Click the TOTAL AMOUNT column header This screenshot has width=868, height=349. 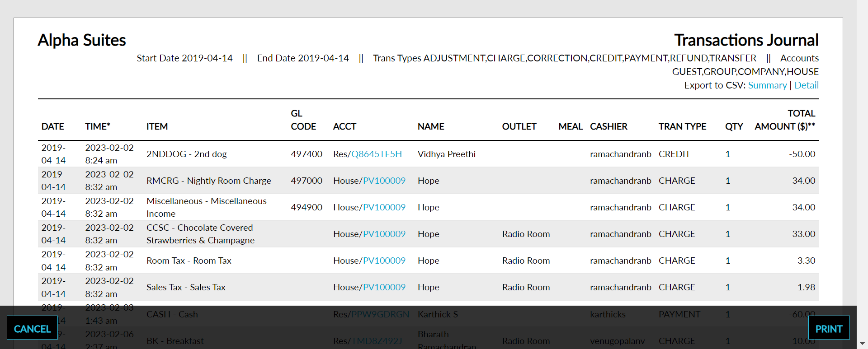(785, 120)
